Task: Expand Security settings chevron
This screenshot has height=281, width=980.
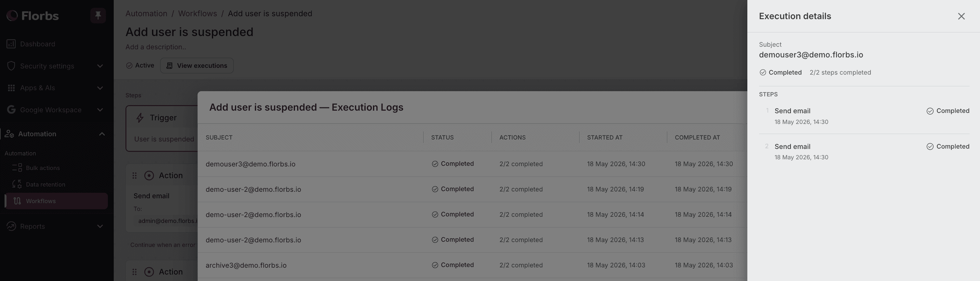Action: click(x=100, y=66)
